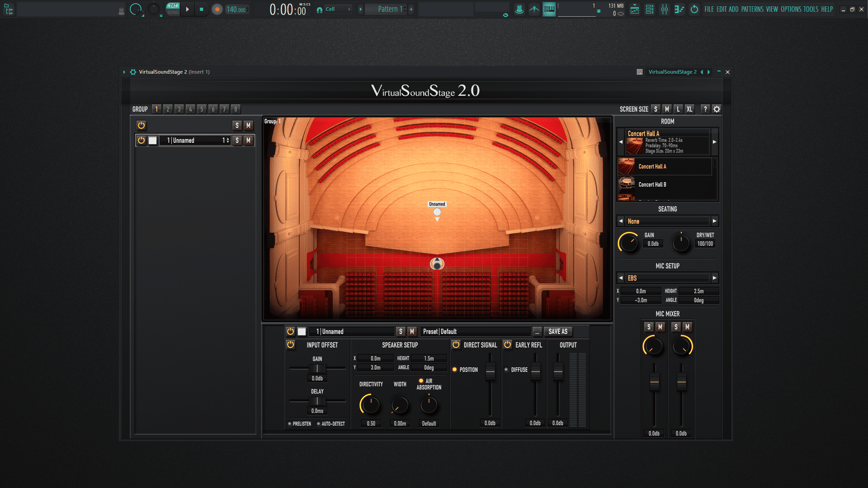The width and height of the screenshot is (868, 488).
Task: Open the Cell snap dropdown
Action: point(337,9)
